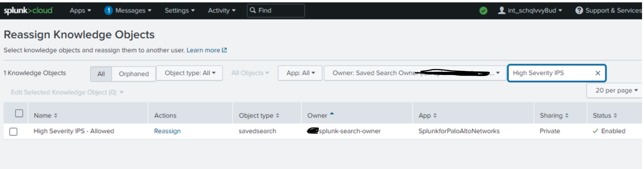This screenshot has width=644, height=169.
Task: Open the Learn more documentation link
Action: [206, 50]
